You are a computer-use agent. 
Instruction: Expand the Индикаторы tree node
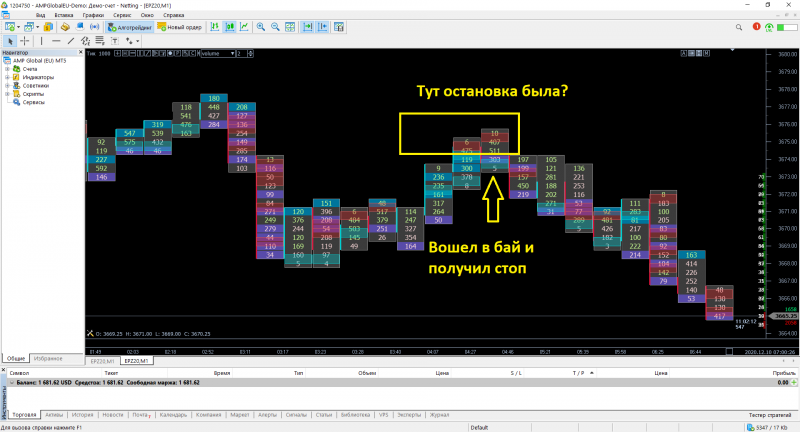[x=8, y=77]
